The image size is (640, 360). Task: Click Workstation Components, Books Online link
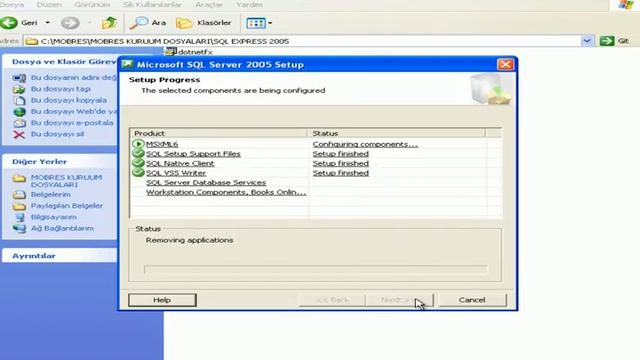pos(226,192)
